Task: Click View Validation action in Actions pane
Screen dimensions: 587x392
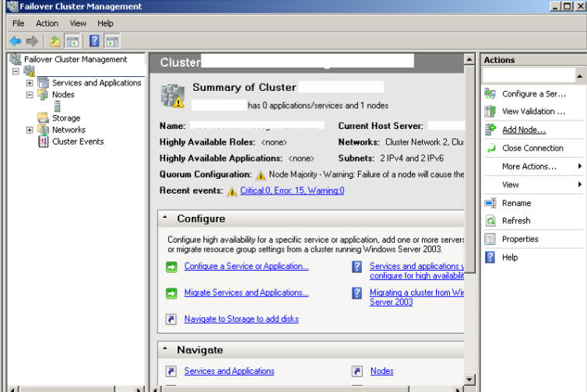Action: pyautogui.click(x=533, y=111)
